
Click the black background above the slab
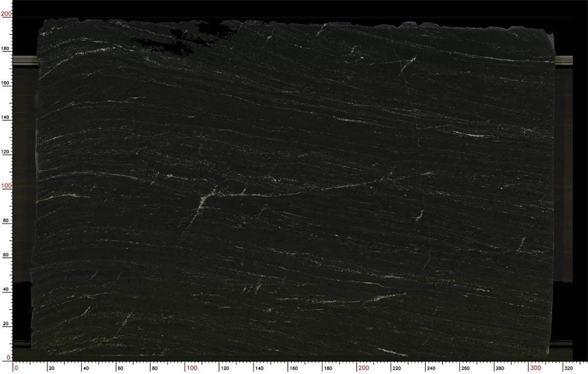[294, 7]
